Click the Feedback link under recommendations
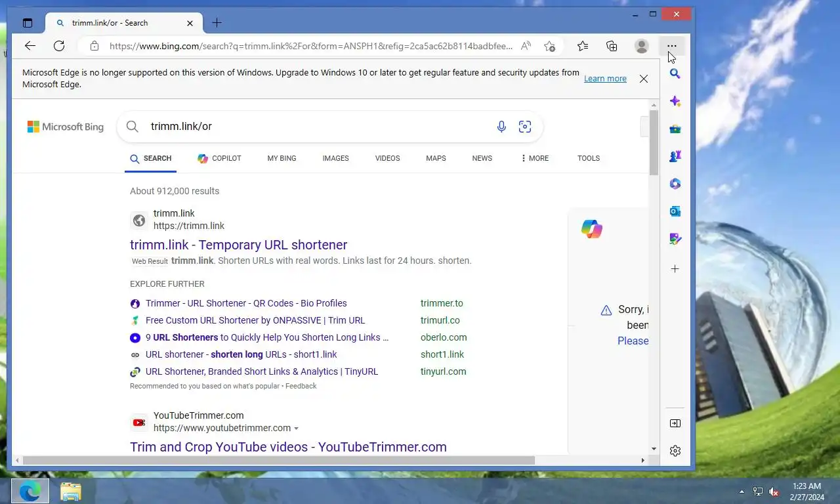Viewport: 840px width, 504px height. click(x=301, y=386)
